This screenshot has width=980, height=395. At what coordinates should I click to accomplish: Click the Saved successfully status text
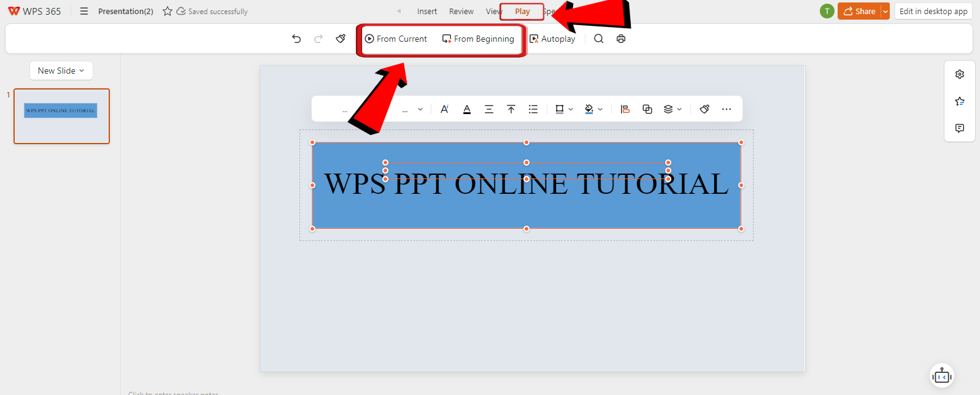[218, 11]
